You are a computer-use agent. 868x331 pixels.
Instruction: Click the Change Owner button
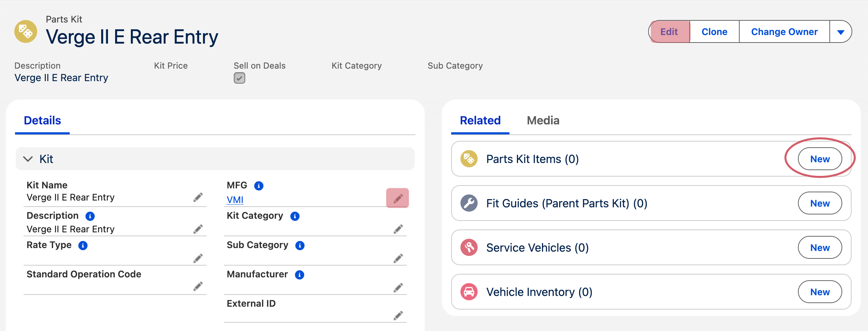coord(784,32)
